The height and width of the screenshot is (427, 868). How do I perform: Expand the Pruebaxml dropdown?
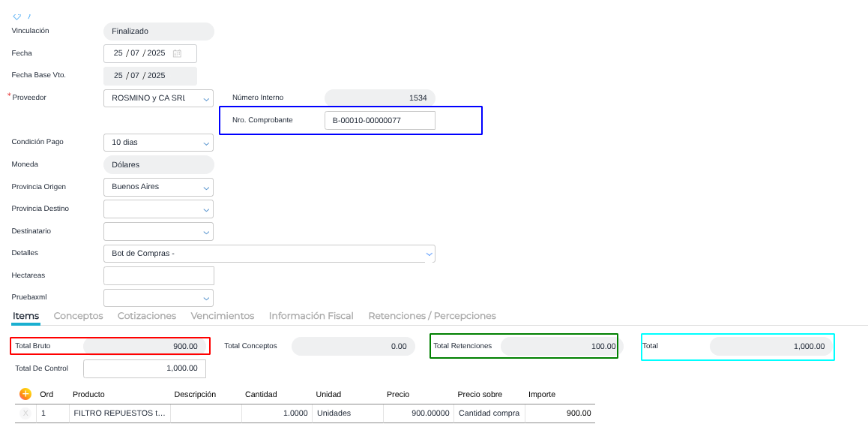(x=206, y=298)
